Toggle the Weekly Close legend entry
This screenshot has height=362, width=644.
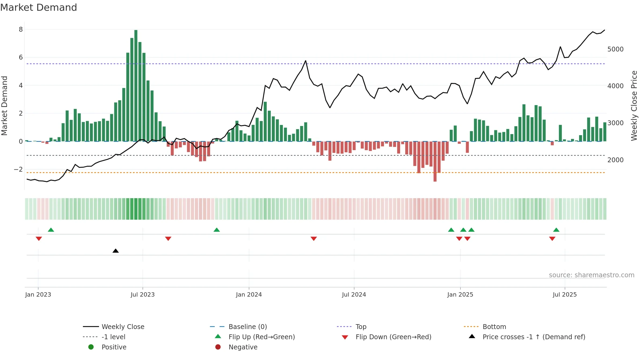(114, 327)
